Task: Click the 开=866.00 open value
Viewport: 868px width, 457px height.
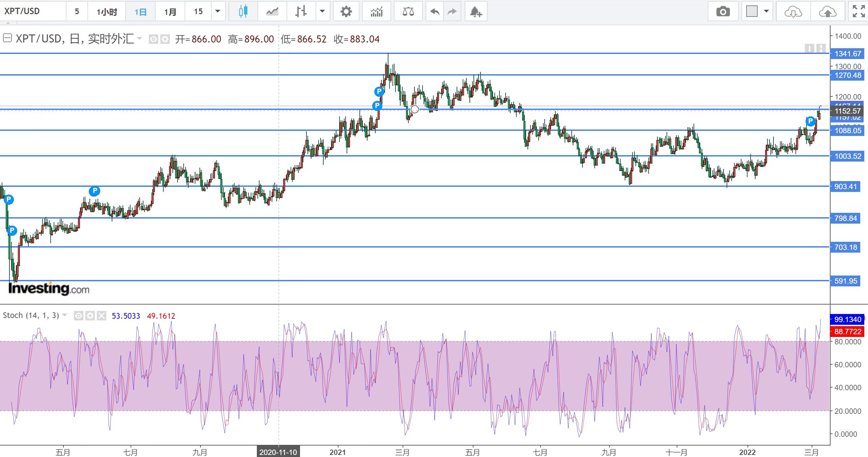Action: 198,39
